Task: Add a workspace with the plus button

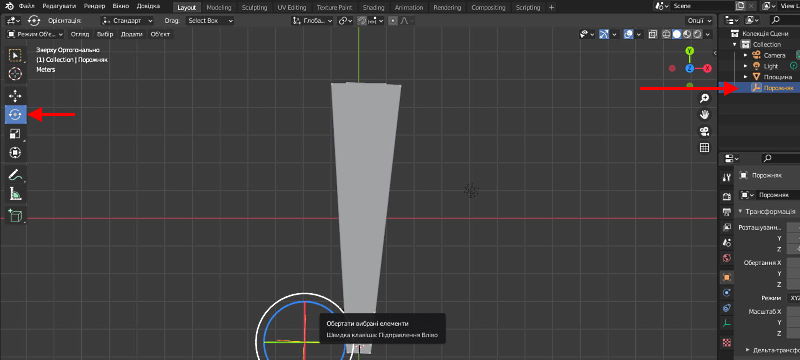Action: [551, 8]
